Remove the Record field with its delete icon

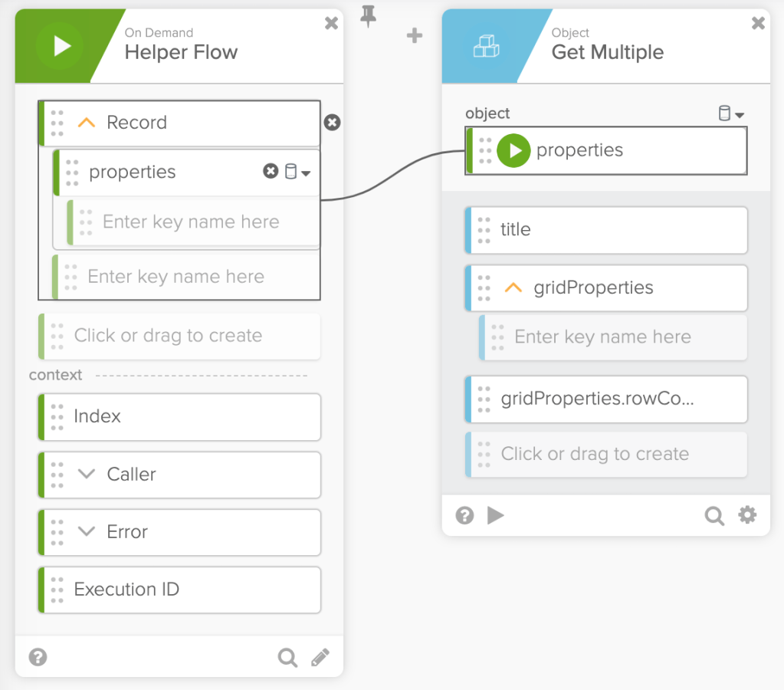332,123
